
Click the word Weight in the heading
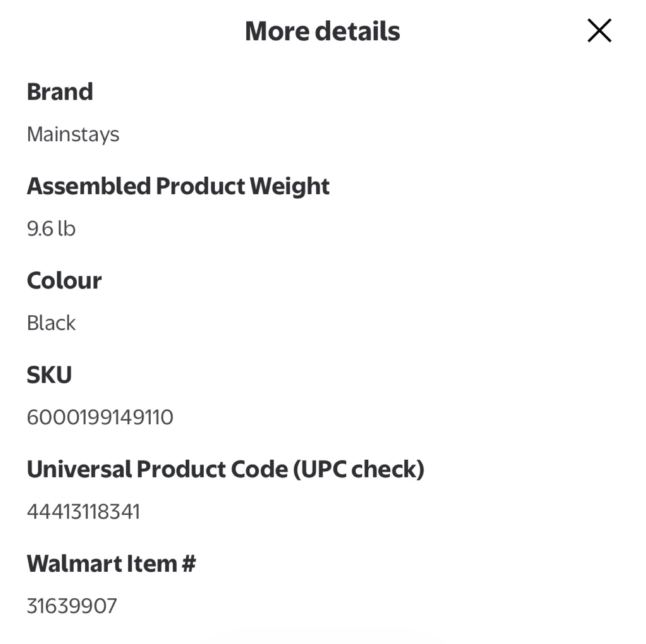[289, 186]
